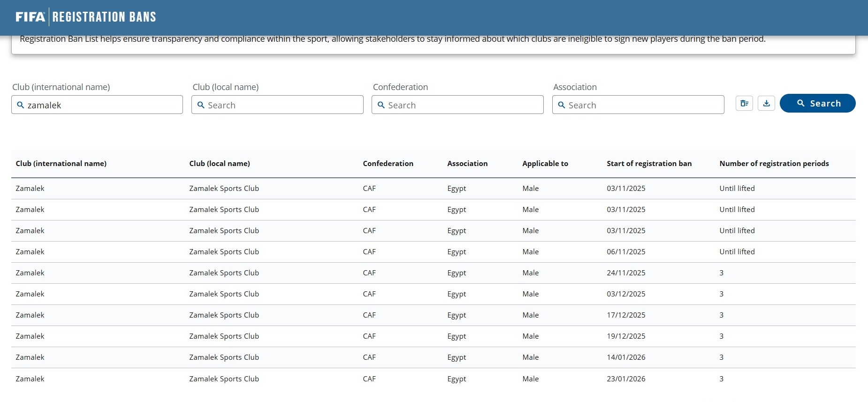This screenshot has width=868, height=402.
Task: Click the Registration Bans header title
Action: click(x=104, y=17)
